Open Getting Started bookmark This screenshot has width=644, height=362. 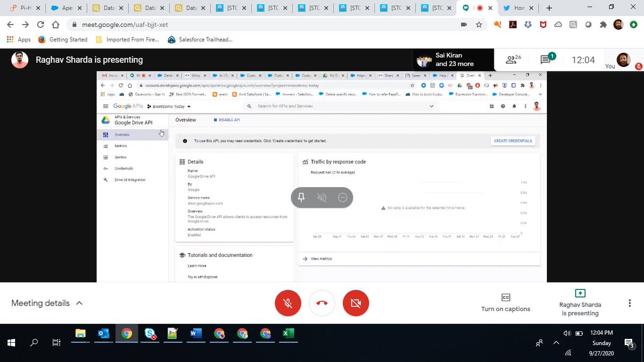click(63, 40)
